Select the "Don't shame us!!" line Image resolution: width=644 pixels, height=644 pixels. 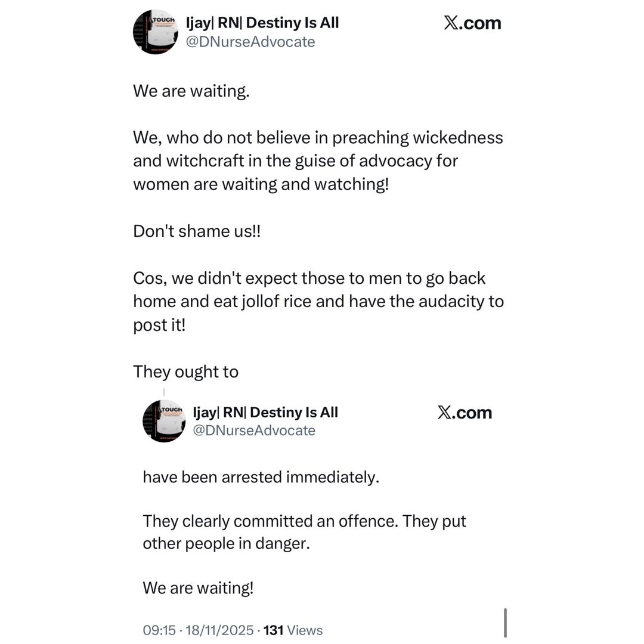tap(197, 231)
